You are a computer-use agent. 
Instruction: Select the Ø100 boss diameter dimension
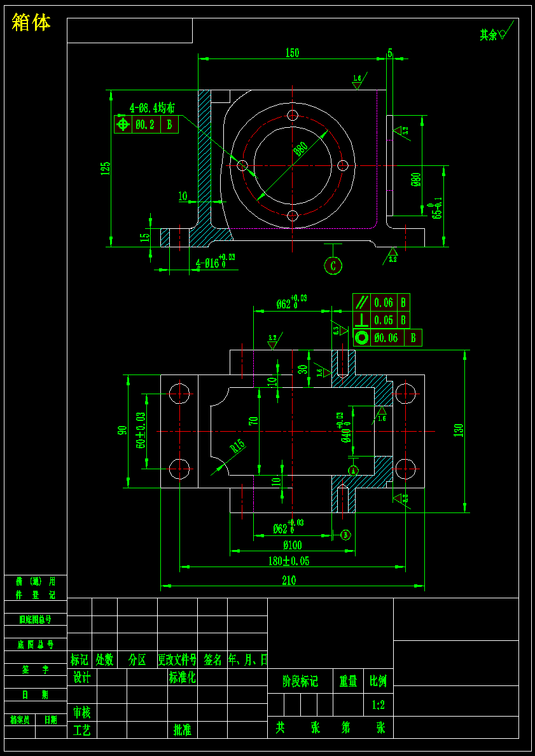pos(293,546)
